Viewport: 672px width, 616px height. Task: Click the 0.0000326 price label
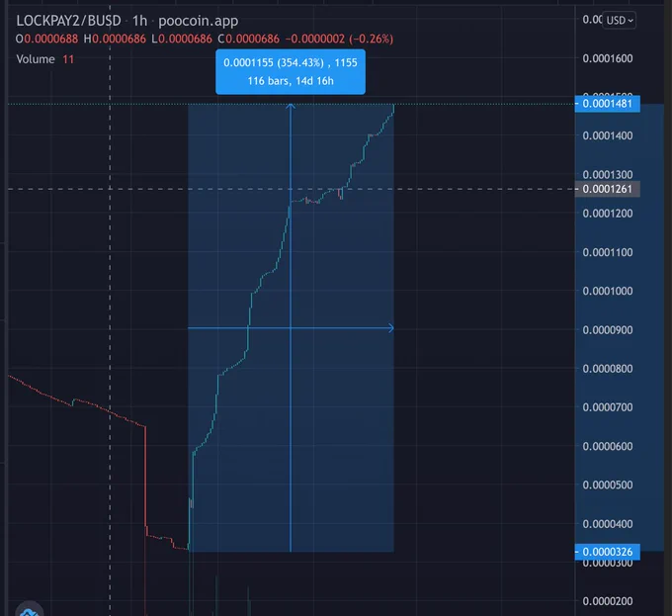coord(608,552)
